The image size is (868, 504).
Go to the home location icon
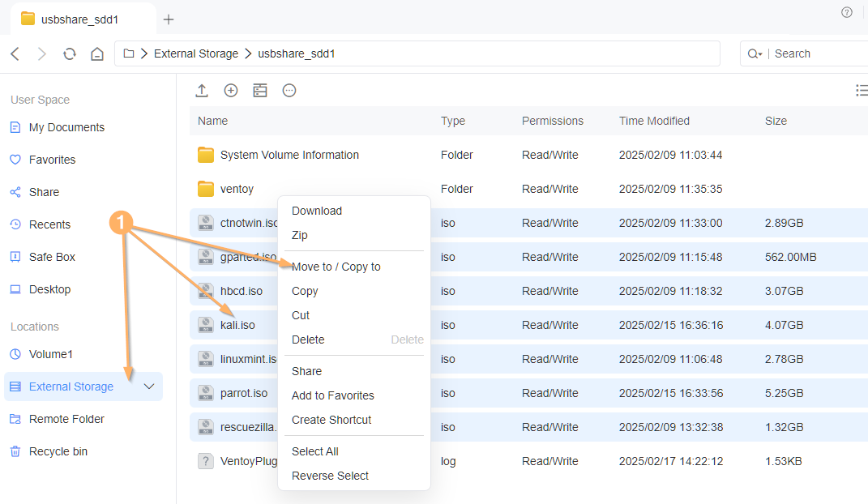point(97,53)
